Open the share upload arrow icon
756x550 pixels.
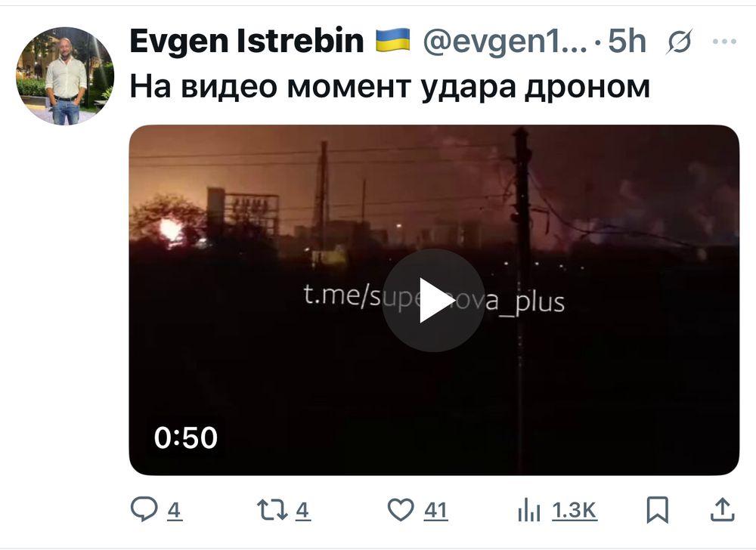722,510
